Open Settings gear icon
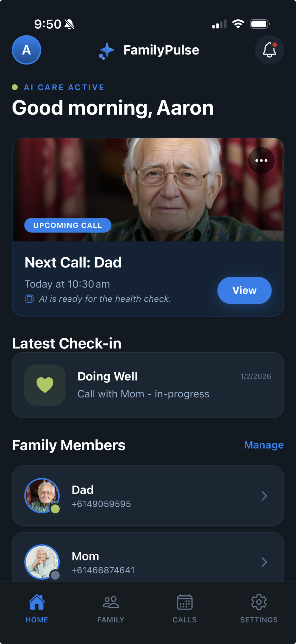296x644 pixels. (259, 602)
